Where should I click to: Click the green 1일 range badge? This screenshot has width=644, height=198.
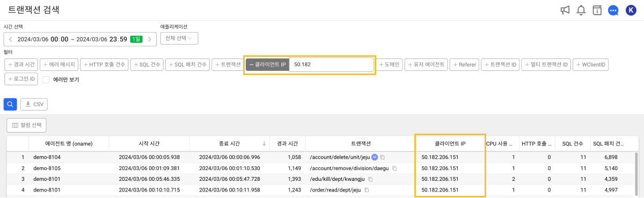[136, 39]
